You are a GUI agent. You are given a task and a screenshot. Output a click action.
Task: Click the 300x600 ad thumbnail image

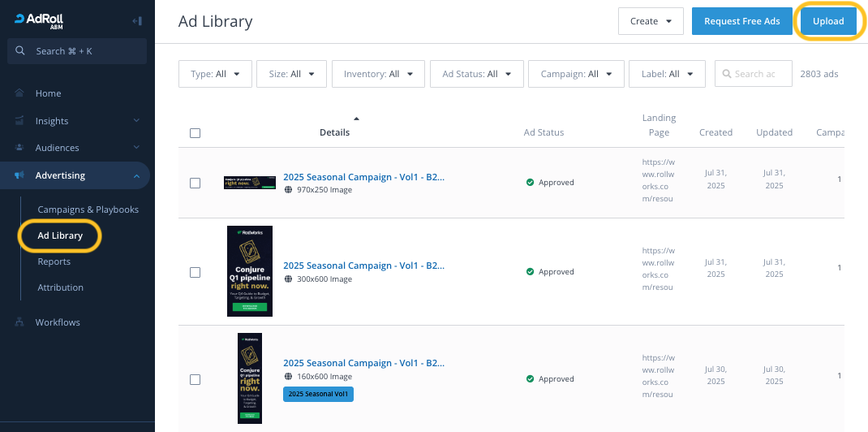point(250,271)
